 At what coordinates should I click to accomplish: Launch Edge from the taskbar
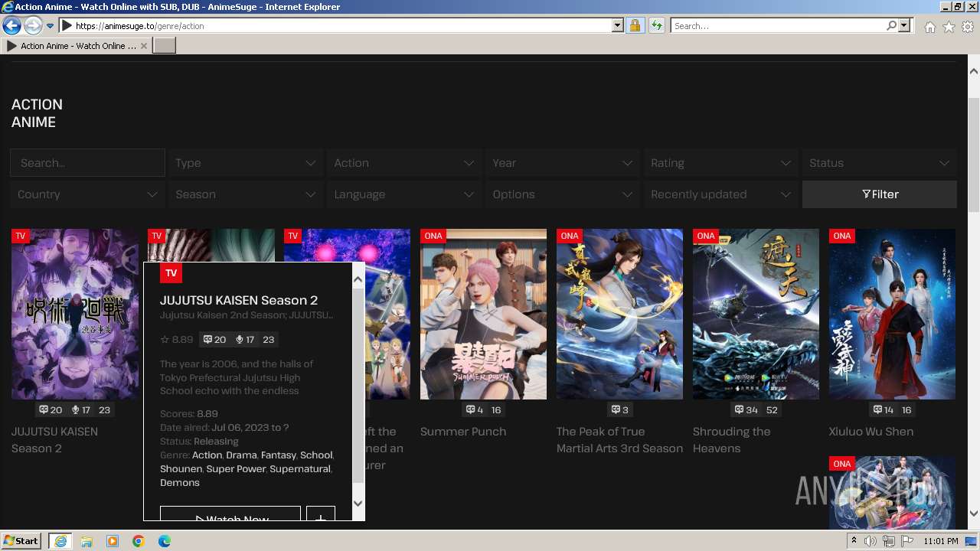pos(165,541)
